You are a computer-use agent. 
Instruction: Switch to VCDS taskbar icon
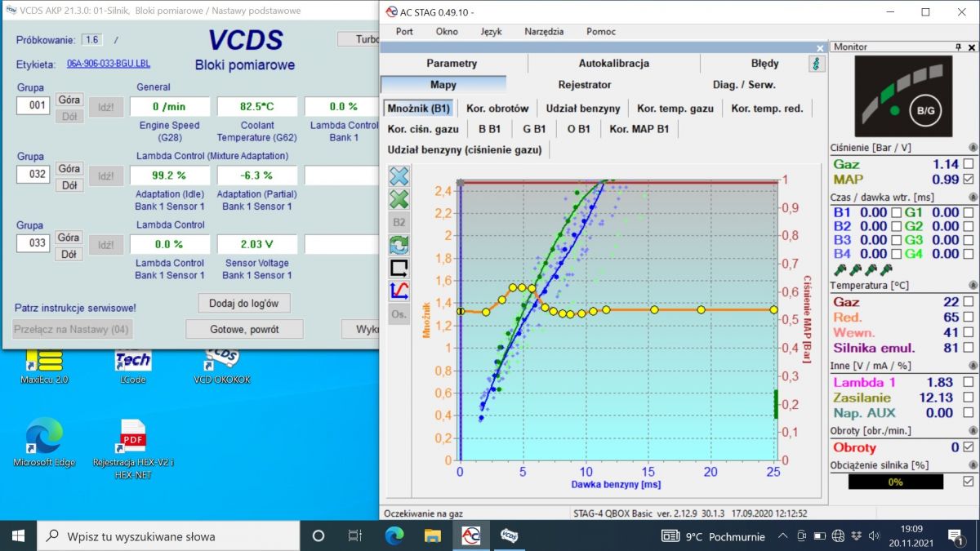point(510,535)
